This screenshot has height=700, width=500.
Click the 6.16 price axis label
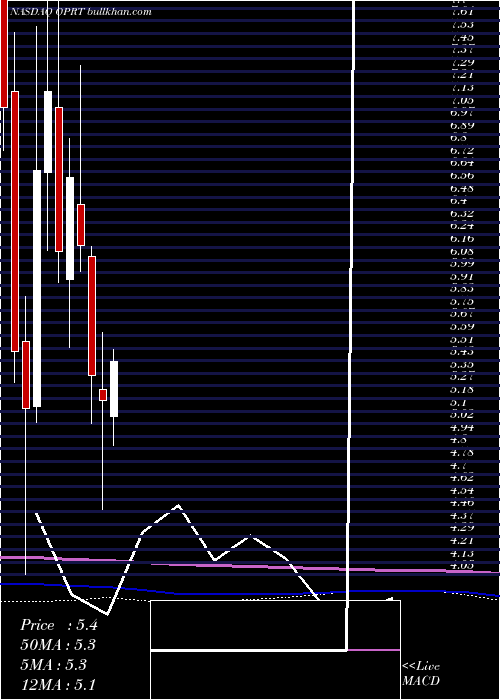[x=462, y=238]
